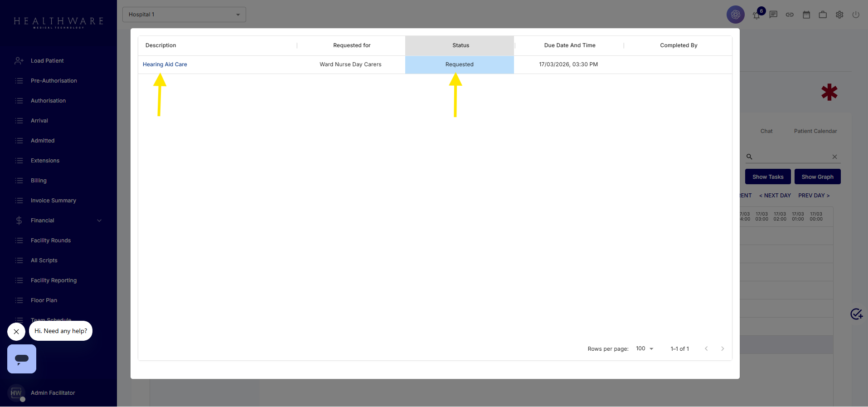The height and width of the screenshot is (407, 868).
Task: Open the rows per page dropdown
Action: pos(645,348)
